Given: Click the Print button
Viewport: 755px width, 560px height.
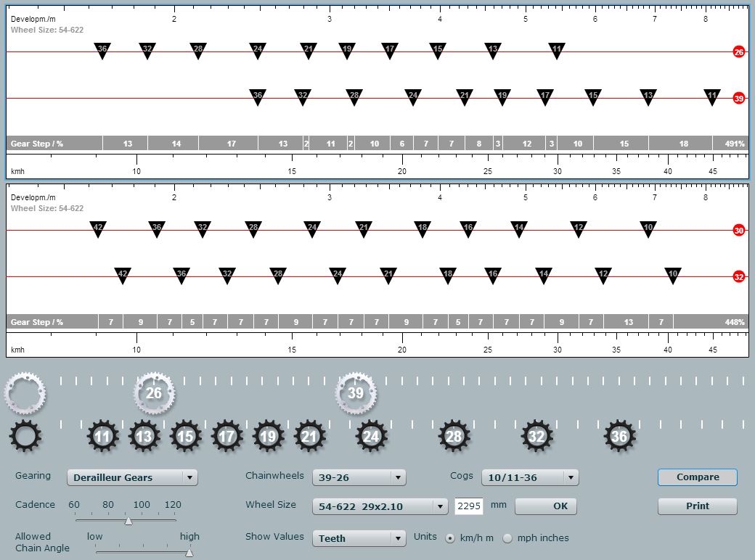Looking at the screenshot, I should [697, 506].
